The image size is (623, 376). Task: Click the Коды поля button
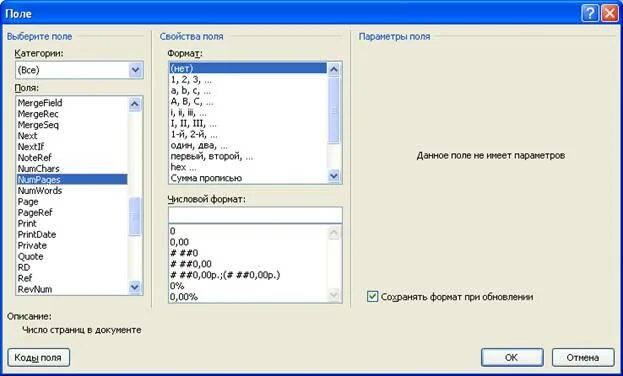tap(39, 358)
